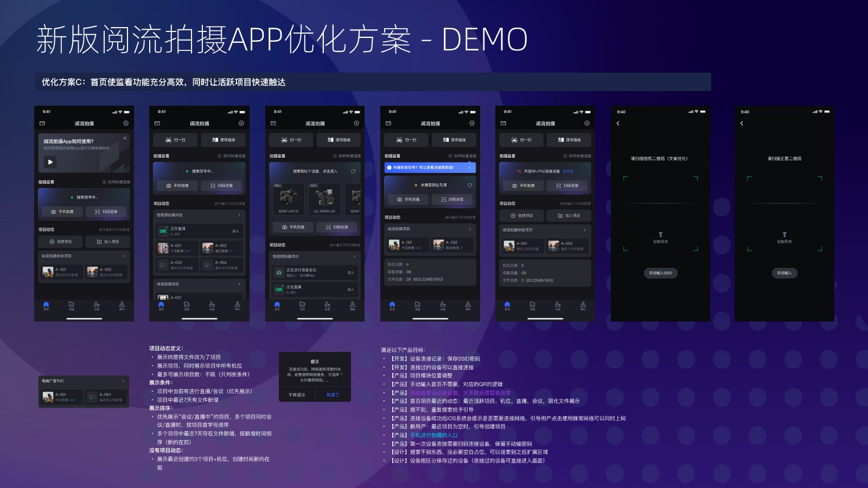Tap 手机拍摄 under SONY device thumbnails
This screenshot has height=488, width=868.
pos(293,227)
